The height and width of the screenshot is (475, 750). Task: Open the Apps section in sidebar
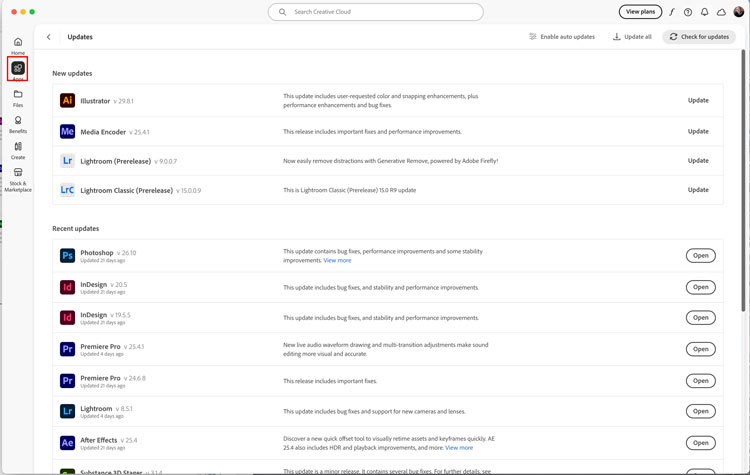click(x=18, y=69)
